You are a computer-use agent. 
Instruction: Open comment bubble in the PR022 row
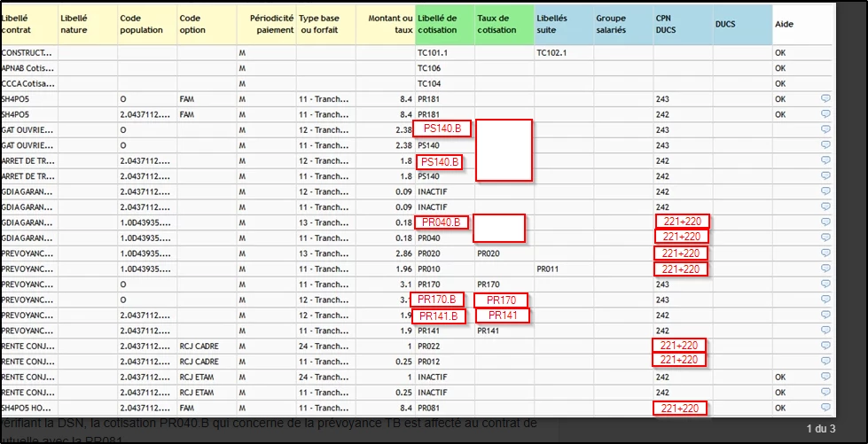pos(825,346)
